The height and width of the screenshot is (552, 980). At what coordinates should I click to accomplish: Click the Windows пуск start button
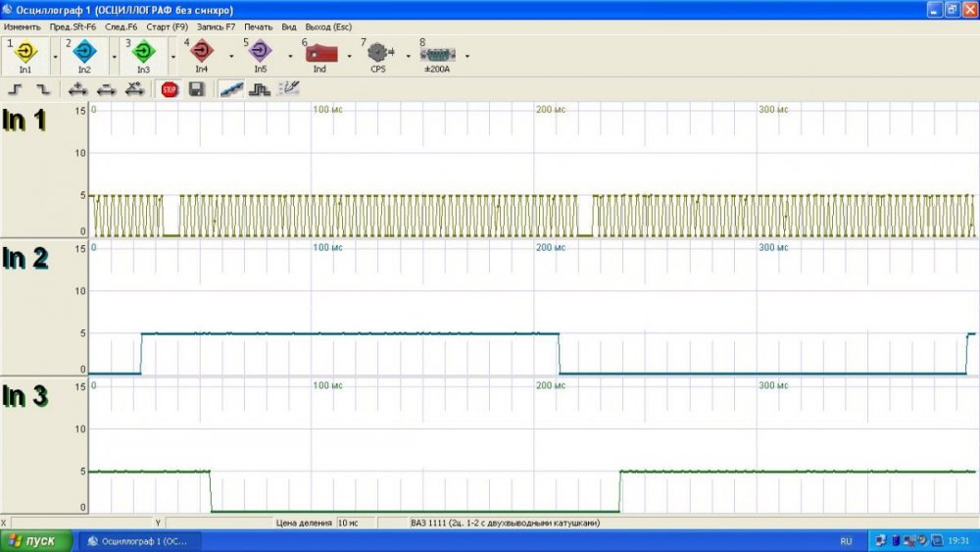37,541
